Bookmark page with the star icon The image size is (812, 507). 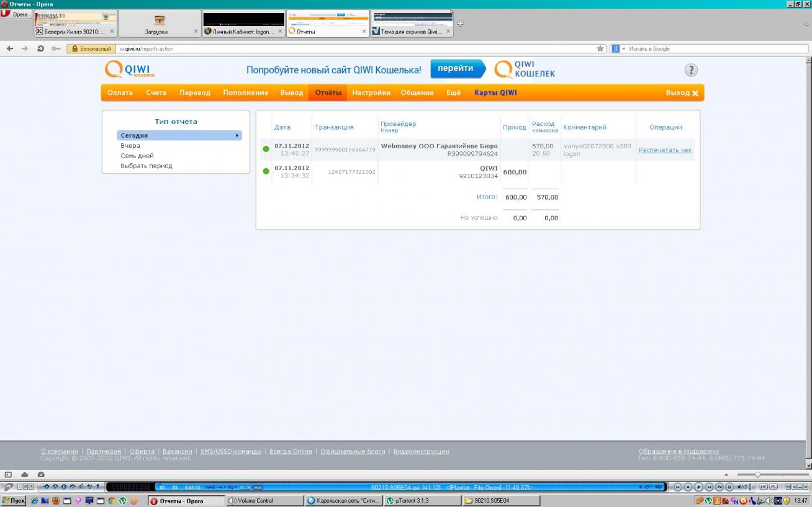600,48
